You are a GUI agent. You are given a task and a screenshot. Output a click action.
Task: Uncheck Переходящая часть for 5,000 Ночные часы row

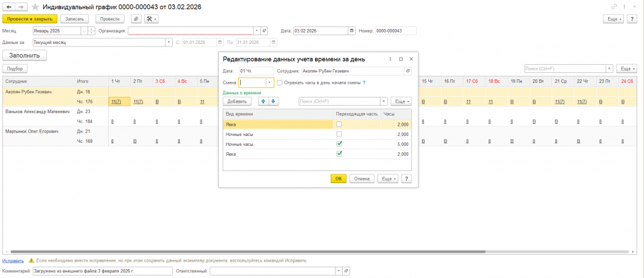[x=339, y=144]
